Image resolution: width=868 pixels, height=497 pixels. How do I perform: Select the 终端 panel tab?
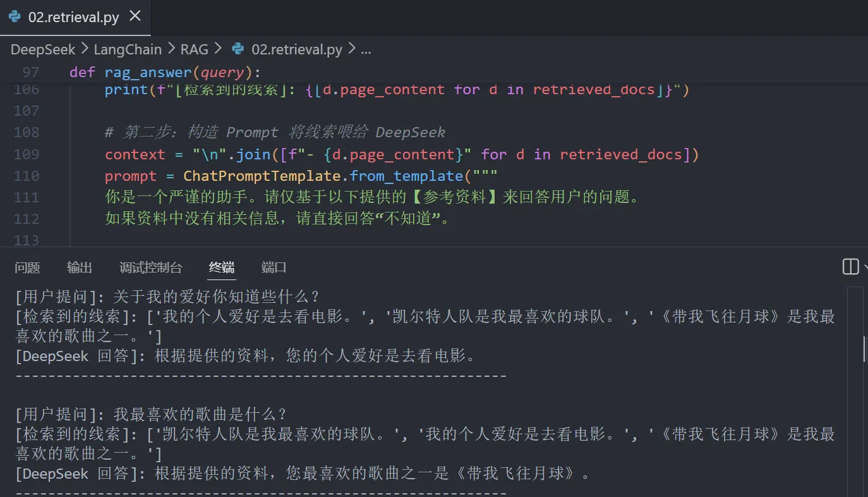(222, 267)
